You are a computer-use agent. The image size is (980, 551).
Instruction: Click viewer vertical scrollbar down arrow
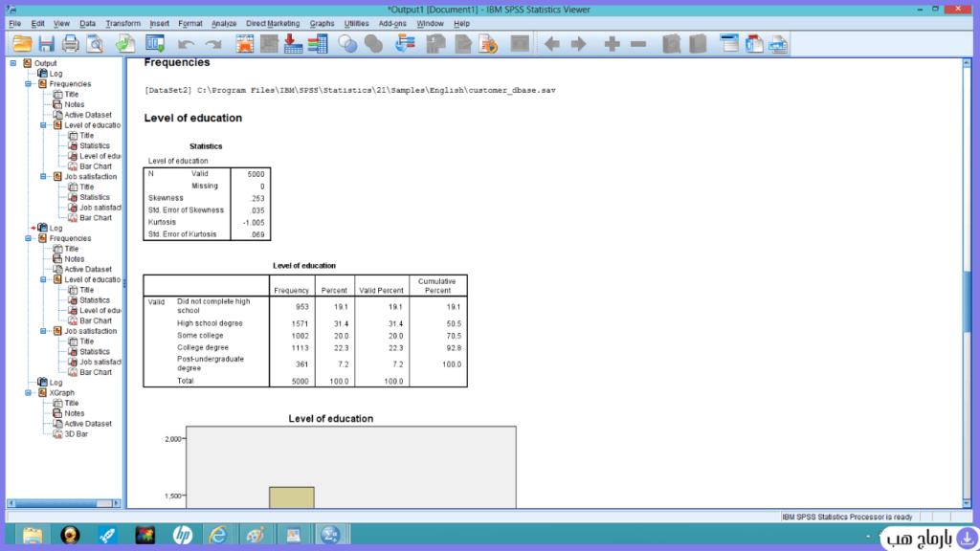967,503
